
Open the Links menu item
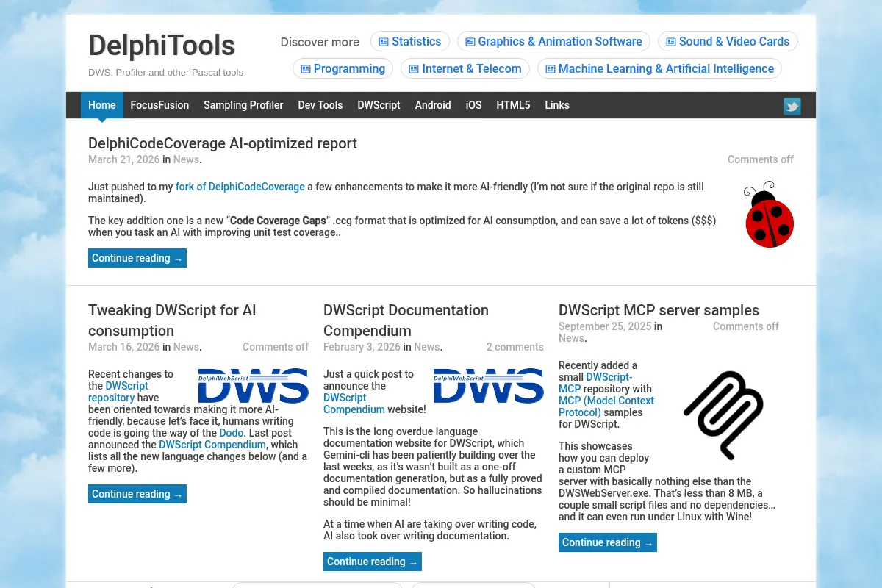[557, 105]
